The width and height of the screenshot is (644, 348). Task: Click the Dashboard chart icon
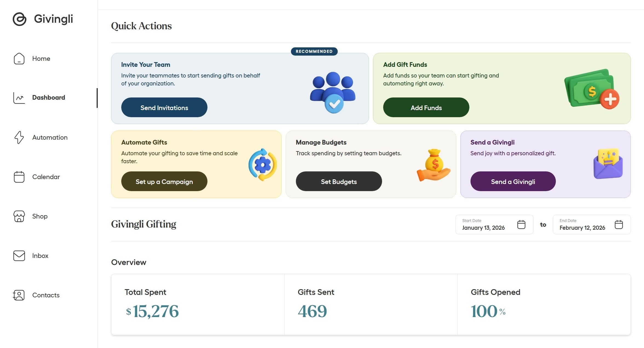[19, 97]
